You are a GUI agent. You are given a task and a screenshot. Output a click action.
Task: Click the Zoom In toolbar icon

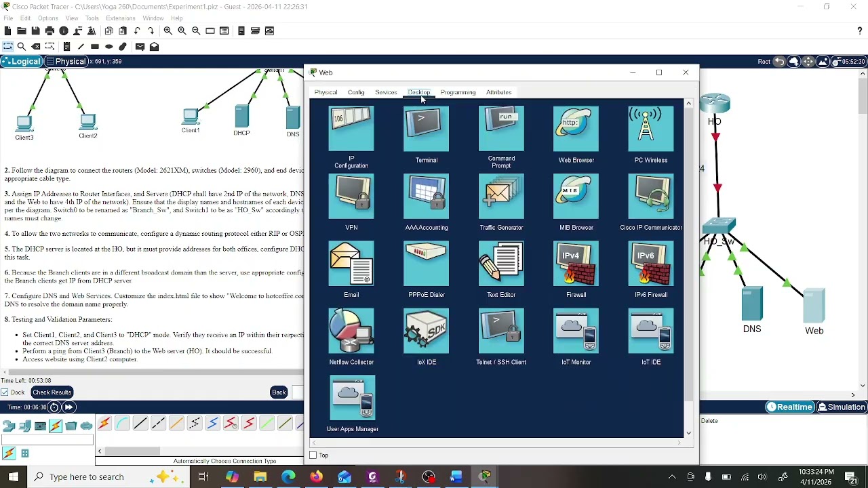(167, 30)
